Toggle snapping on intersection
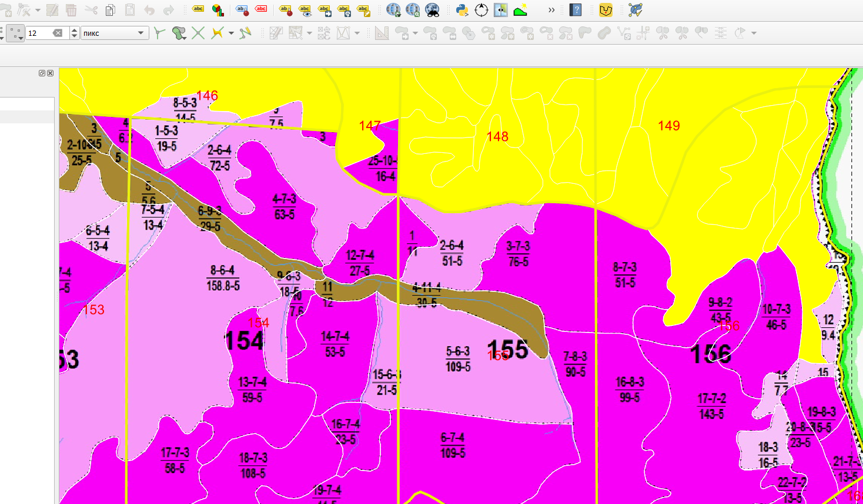Viewport: 863px width, 504px height. pyautogui.click(x=198, y=33)
